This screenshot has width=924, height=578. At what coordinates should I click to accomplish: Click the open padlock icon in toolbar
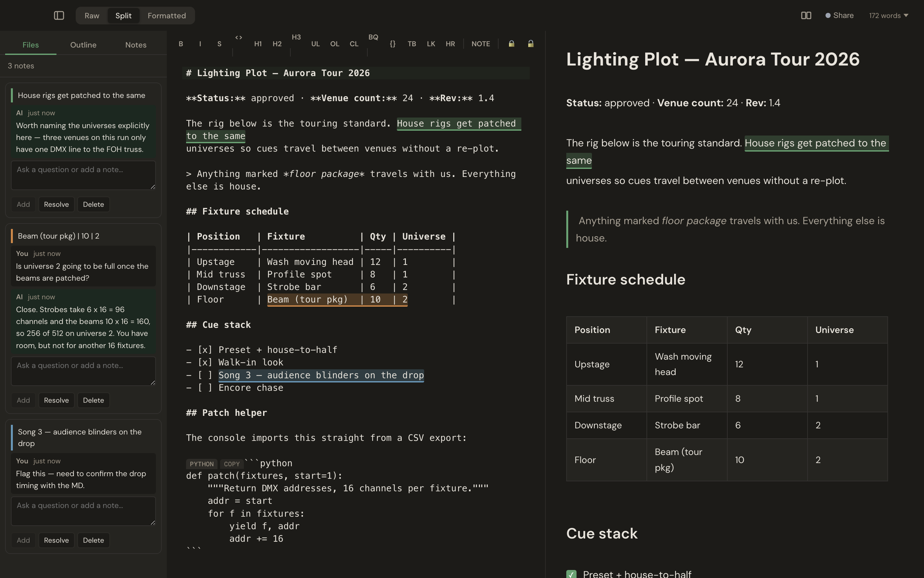[x=531, y=44]
